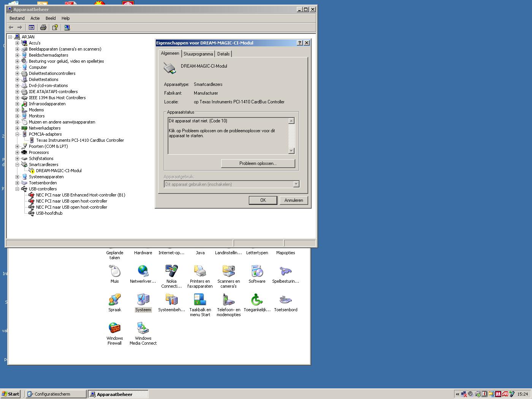Open the Actie menu
Screen dimensions: 532x399
click(35, 18)
